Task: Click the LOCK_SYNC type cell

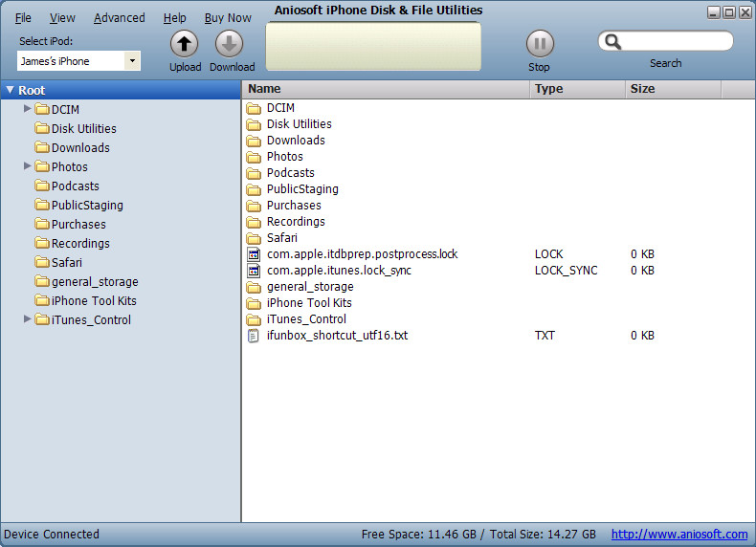Action: click(x=566, y=271)
